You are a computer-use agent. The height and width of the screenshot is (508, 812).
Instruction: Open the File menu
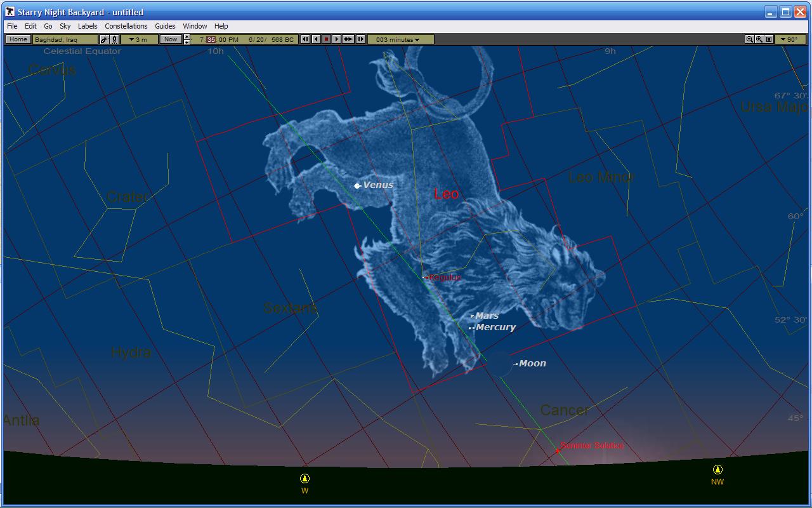click(12, 26)
